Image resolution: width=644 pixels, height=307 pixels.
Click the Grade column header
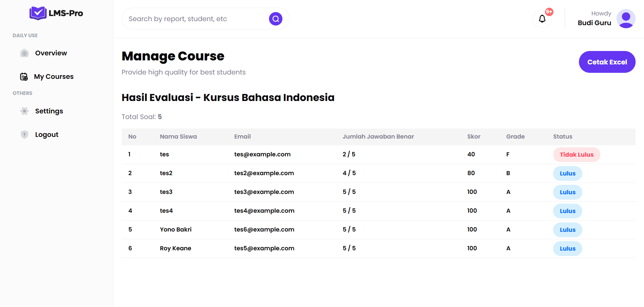tap(516, 137)
